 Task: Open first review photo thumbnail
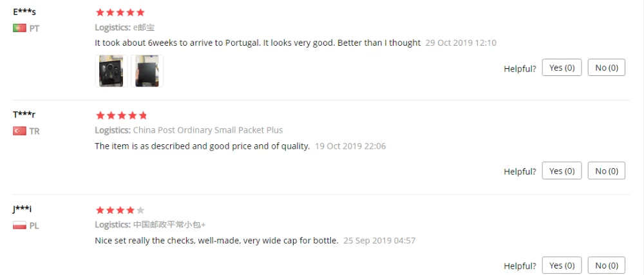point(111,71)
